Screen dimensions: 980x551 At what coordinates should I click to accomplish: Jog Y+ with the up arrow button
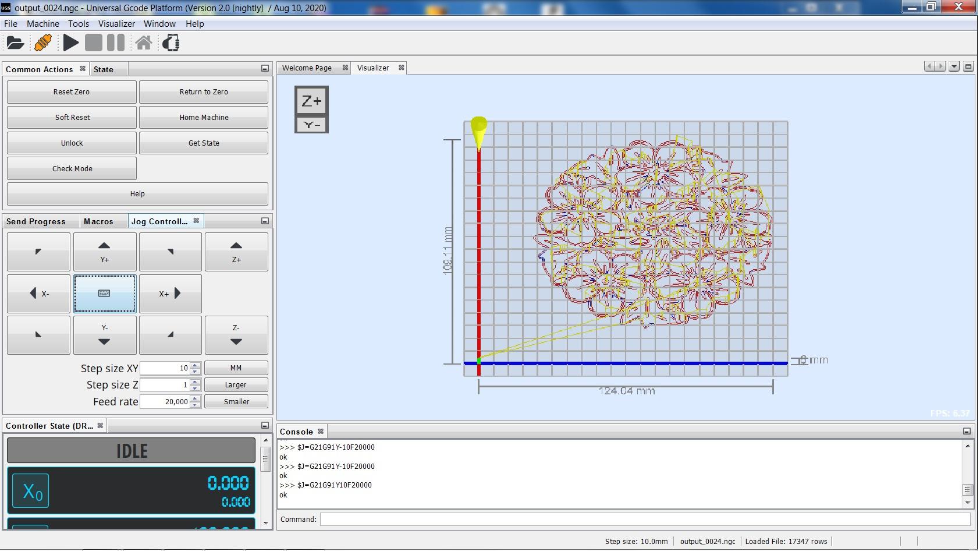[x=105, y=252]
